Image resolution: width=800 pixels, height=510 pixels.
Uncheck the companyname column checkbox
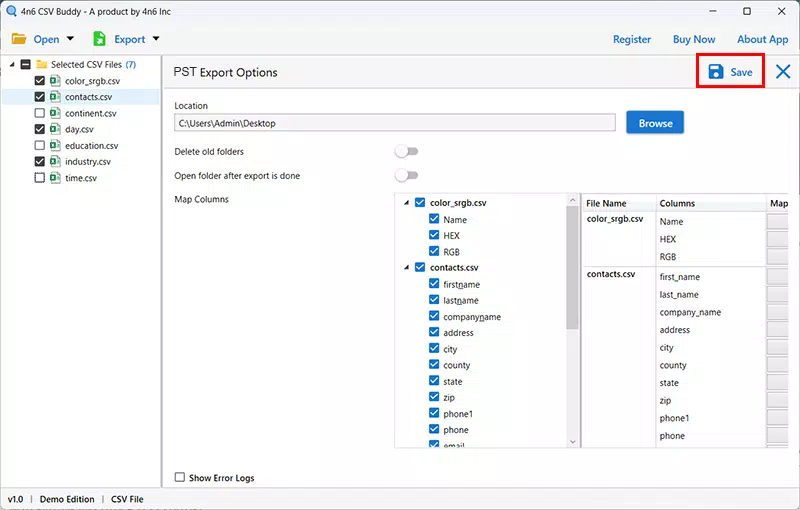pyautogui.click(x=434, y=316)
